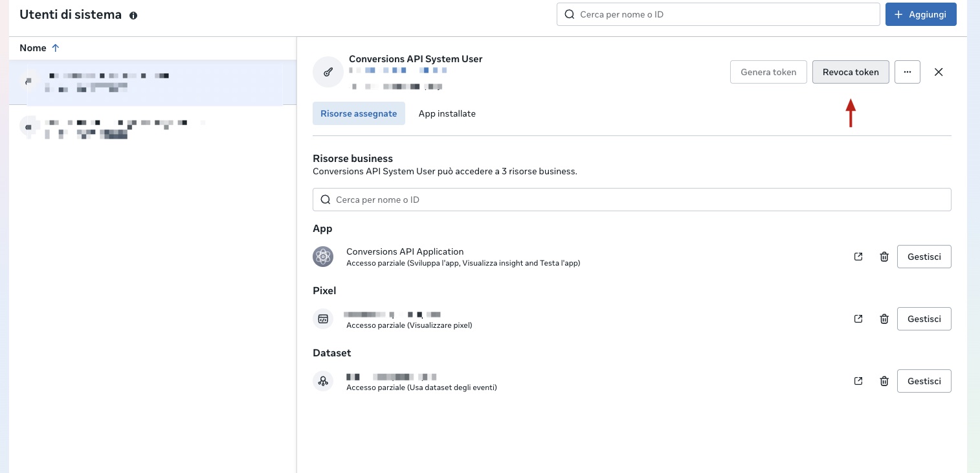This screenshot has width=980, height=473.
Task: Click the Utenti di sistema page heading
Action: point(71,14)
